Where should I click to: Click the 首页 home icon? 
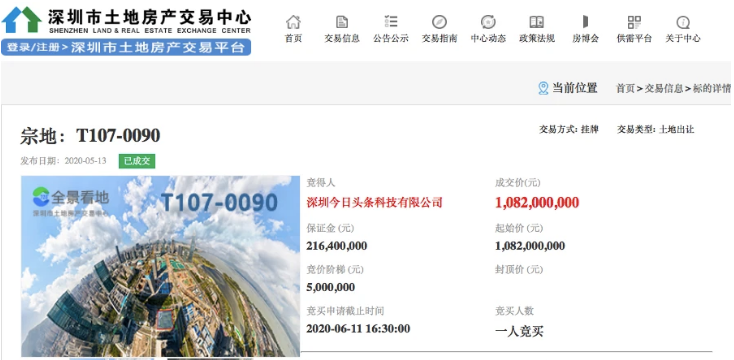293,22
